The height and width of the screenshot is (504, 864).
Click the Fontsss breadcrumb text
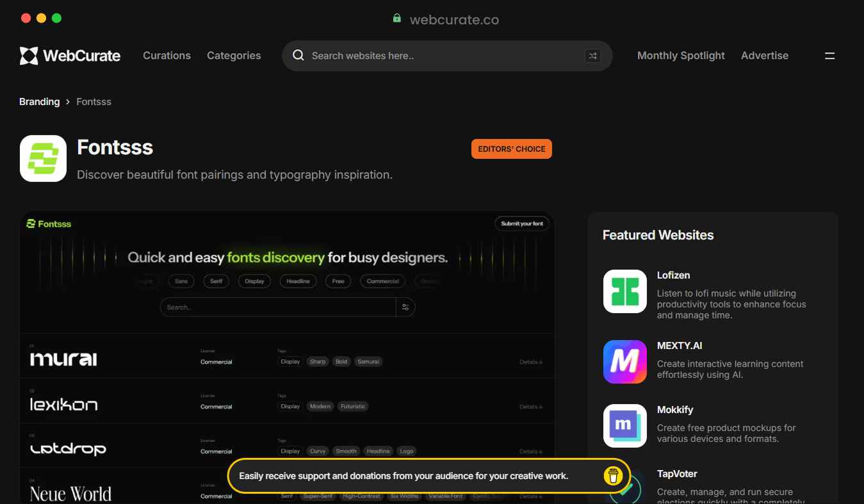[94, 102]
